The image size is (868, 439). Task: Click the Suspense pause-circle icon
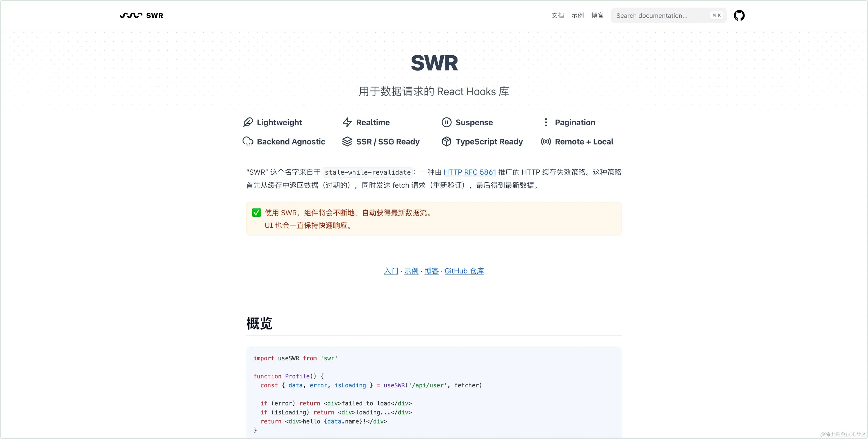tap(446, 122)
